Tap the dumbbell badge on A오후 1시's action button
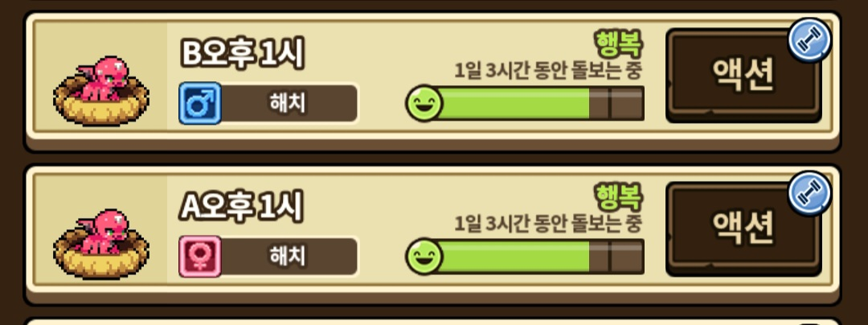This screenshot has width=868, height=325. tap(809, 193)
